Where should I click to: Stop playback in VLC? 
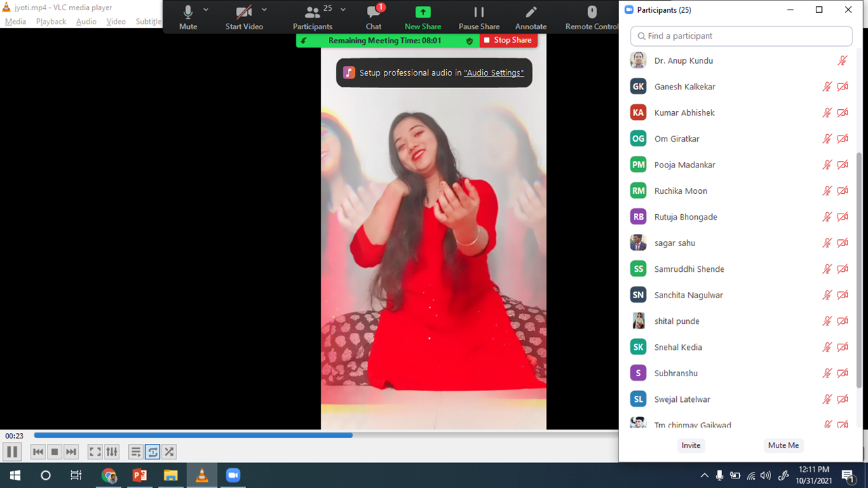pyautogui.click(x=55, y=451)
